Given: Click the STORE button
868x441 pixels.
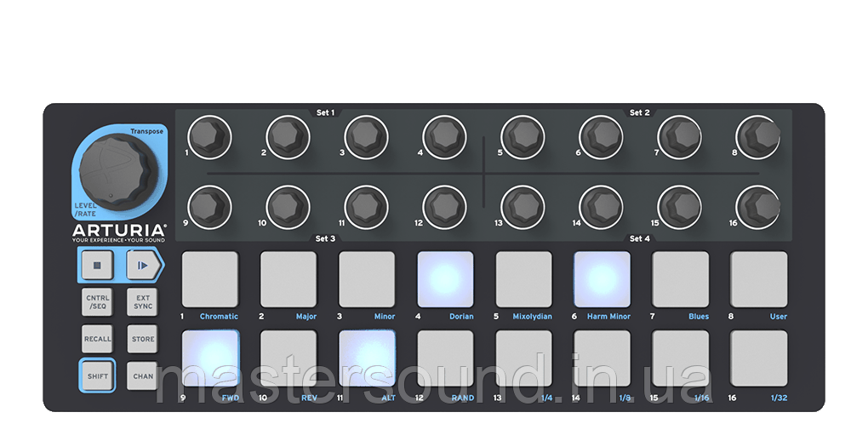Looking at the screenshot, I should coord(143,339).
